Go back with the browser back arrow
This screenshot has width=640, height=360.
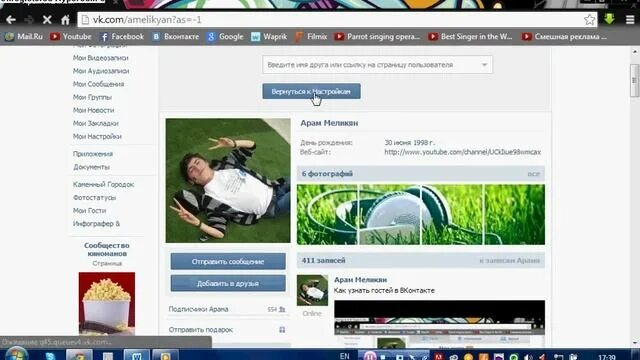(x=11, y=20)
